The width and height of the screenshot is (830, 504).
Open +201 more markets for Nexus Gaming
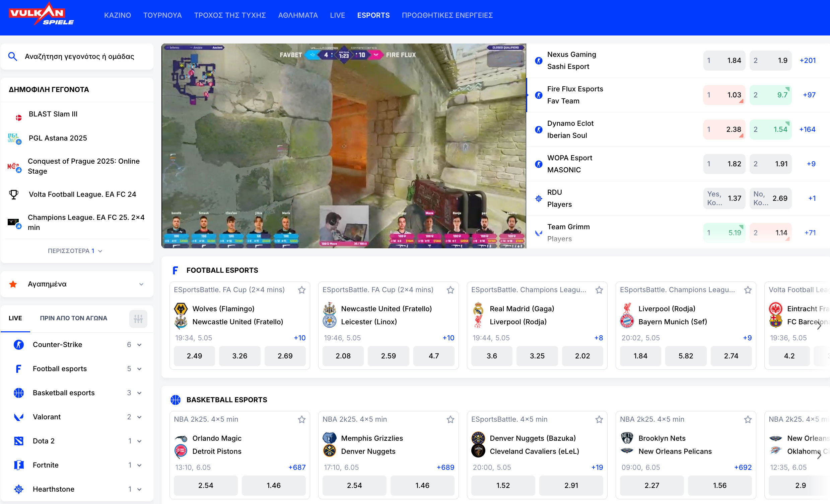pyautogui.click(x=808, y=61)
